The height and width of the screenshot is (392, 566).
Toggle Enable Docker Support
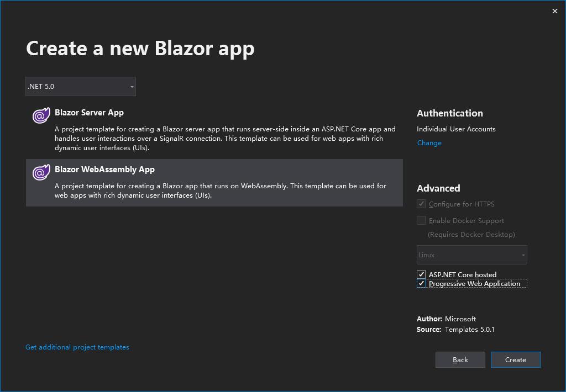click(x=421, y=220)
